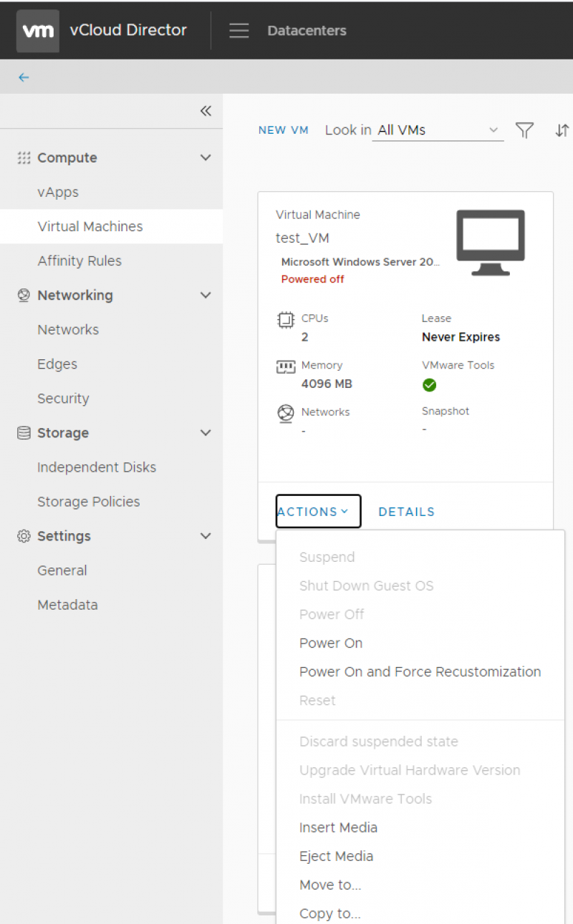Collapse the sidebar with double chevron

(206, 111)
